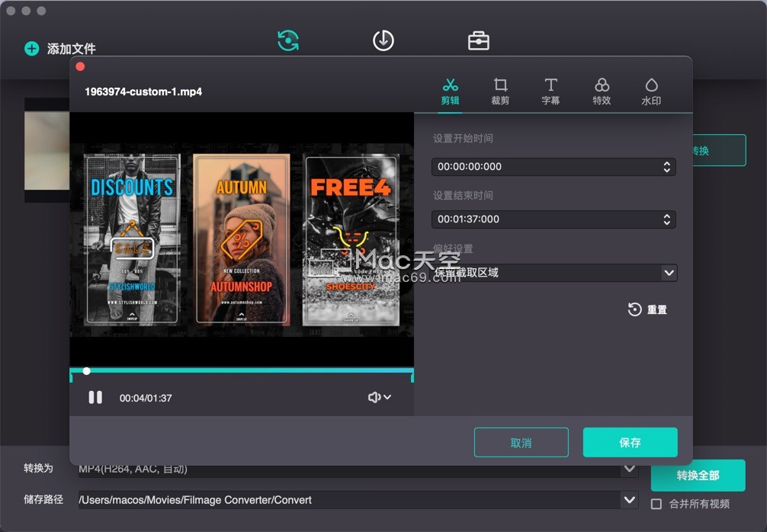
Task: Open the storage path dropdown
Action: 628,500
